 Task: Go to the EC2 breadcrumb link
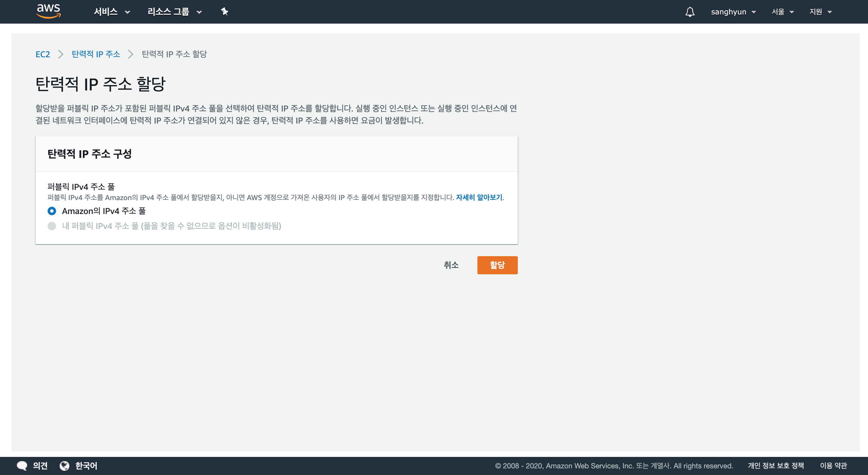(43, 54)
